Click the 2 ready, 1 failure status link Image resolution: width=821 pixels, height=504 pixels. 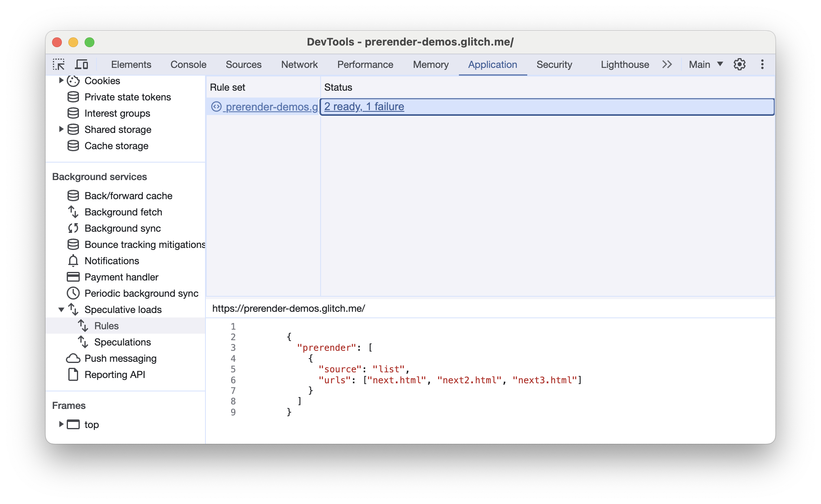tap(364, 106)
